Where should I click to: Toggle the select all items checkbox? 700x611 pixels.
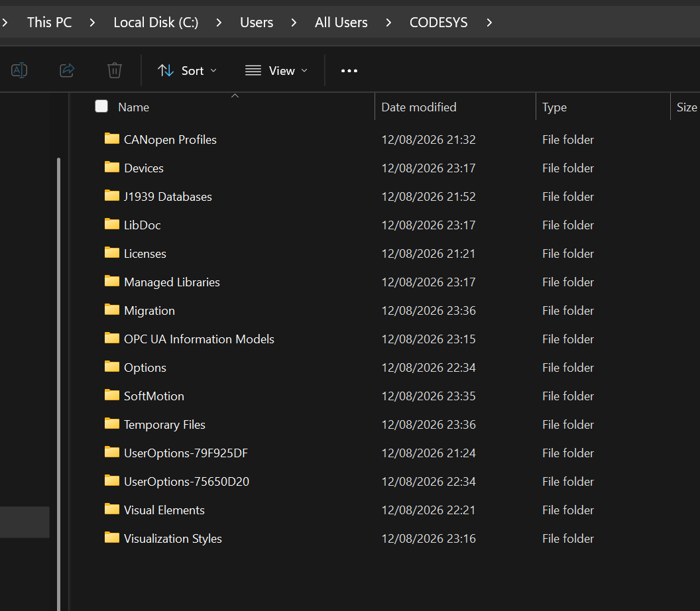pyautogui.click(x=101, y=106)
